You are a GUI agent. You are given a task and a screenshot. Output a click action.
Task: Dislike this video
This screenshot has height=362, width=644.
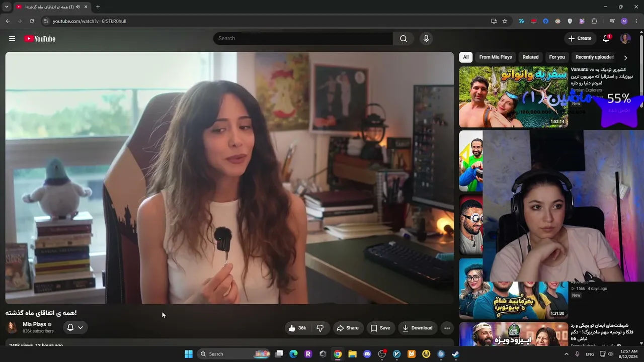point(320,328)
